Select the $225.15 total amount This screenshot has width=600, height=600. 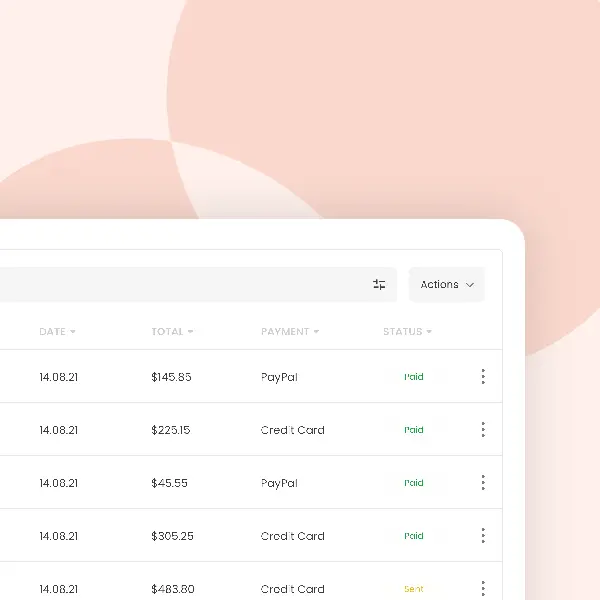click(x=171, y=430)
